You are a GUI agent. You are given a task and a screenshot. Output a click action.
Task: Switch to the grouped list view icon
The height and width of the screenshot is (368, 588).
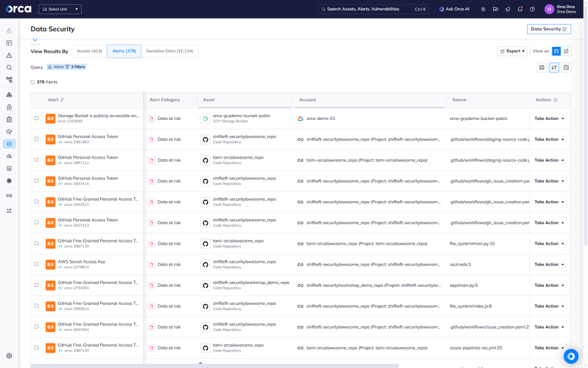coord(566,51)
